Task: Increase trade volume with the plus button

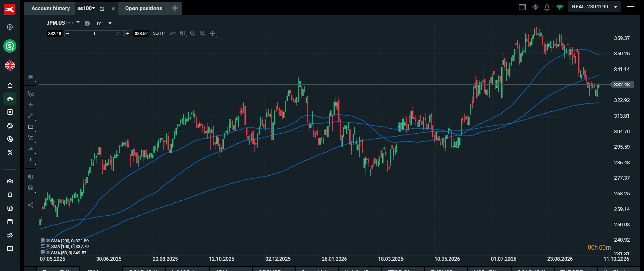Action: click(128, 34)
